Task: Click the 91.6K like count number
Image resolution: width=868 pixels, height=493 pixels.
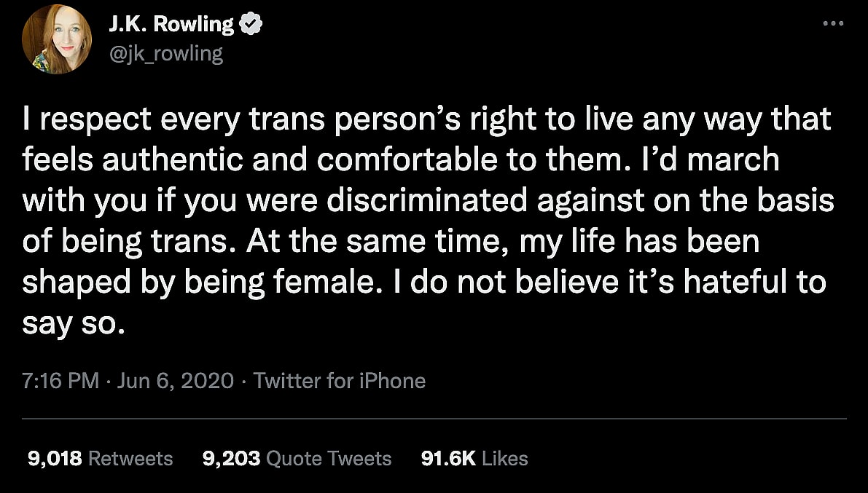Action: click(448, 458)
